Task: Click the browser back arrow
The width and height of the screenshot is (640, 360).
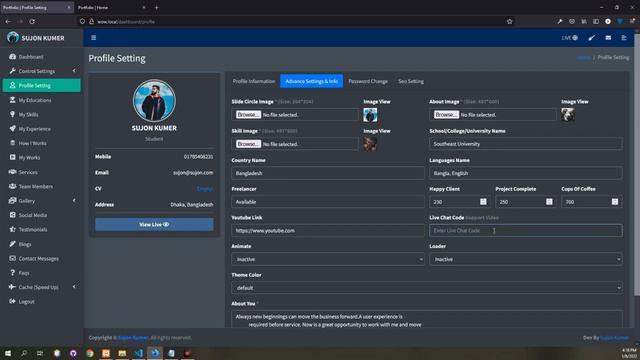Action: [8, 21]
